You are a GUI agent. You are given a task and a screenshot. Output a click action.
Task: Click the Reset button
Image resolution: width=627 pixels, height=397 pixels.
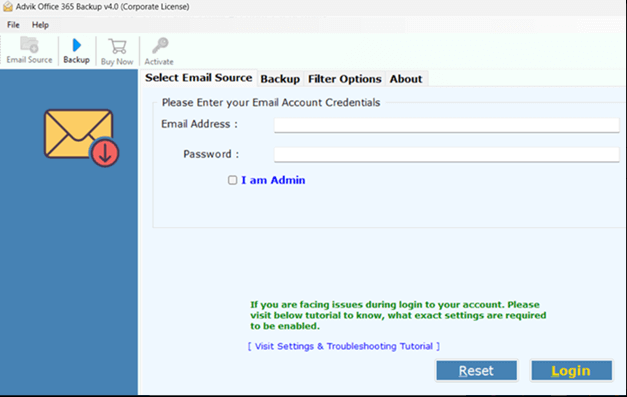click(x=476, y=371)
